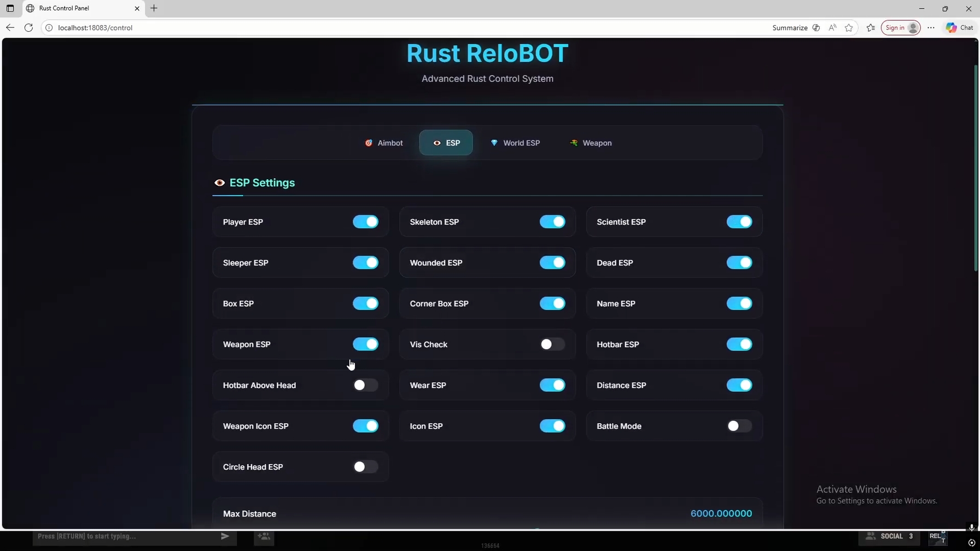This screenshot has width=980, height=551.
Task: Open the browser settings ellipsis menu
Action: coord(932,27)
